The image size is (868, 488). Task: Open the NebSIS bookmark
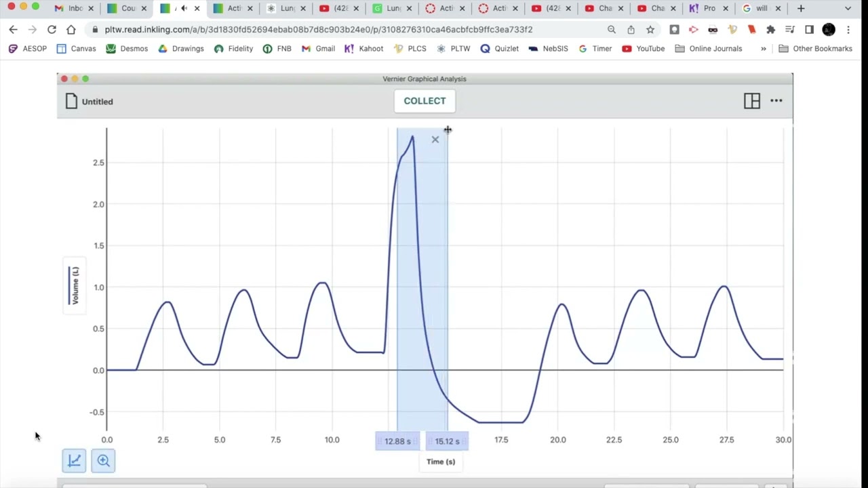tap(548, 49)
